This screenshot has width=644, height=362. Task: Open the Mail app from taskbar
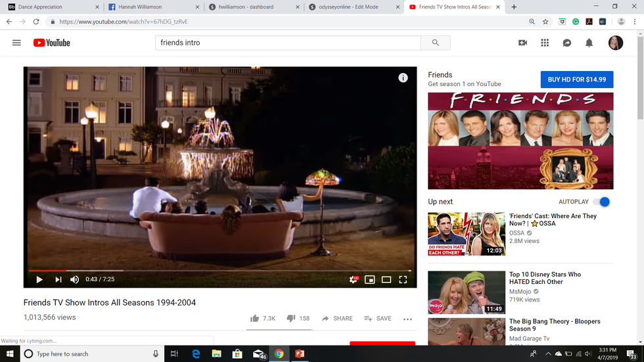pyautogui.click(x=259, y=354)
